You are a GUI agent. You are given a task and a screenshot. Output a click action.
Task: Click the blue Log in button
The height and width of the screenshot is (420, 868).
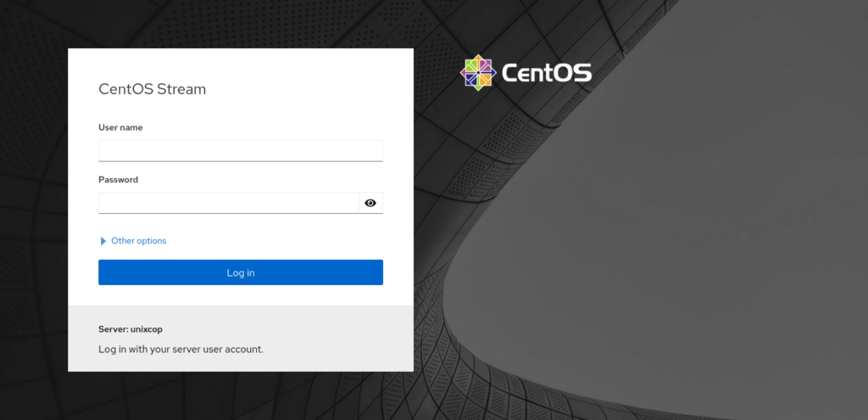coord(241,272)
